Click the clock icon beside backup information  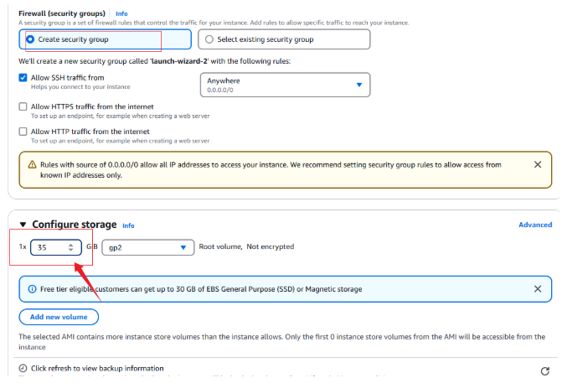(x=23, y=368)
